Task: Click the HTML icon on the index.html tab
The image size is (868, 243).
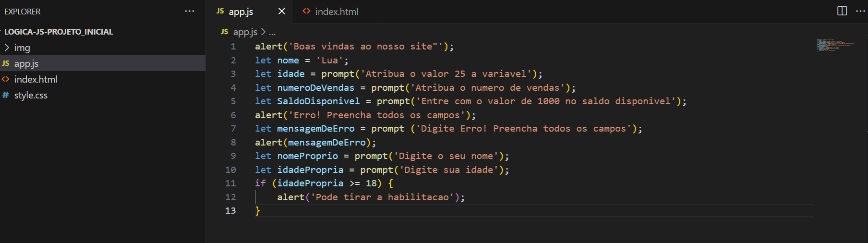Action: [306, 11]
